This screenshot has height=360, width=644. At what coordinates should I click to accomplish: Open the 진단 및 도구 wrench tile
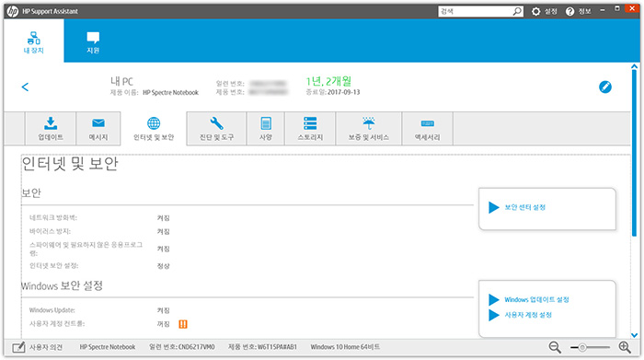pos(216,129)
